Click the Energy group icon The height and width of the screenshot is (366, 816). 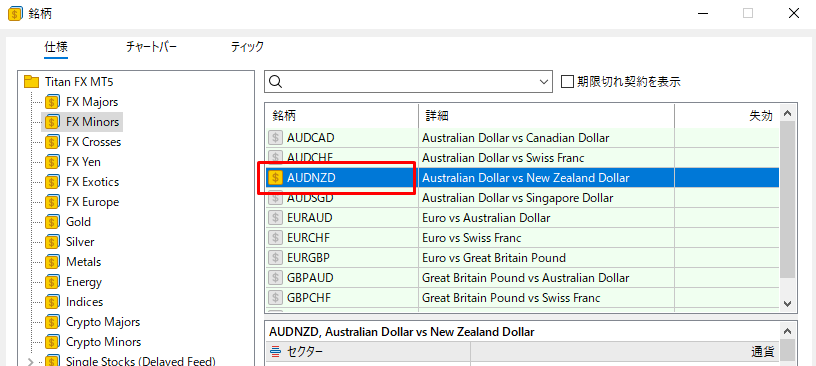[x=52, y=282]
